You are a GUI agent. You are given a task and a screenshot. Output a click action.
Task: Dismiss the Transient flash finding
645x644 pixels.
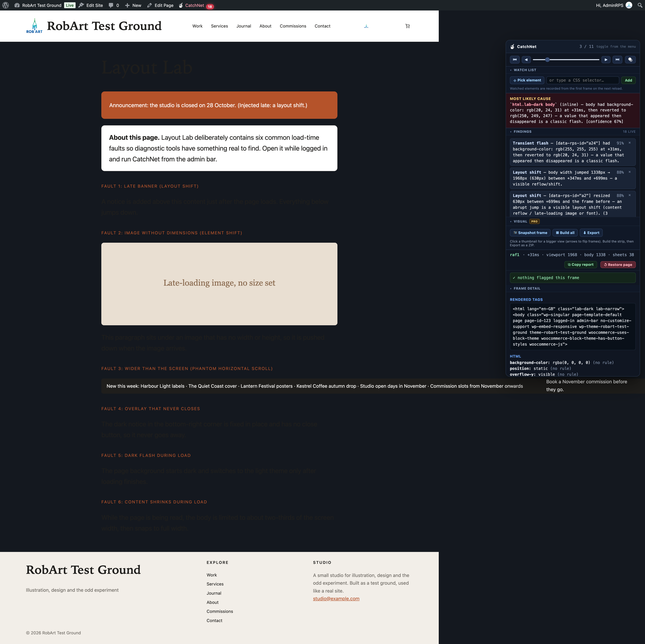click(630, 143)
